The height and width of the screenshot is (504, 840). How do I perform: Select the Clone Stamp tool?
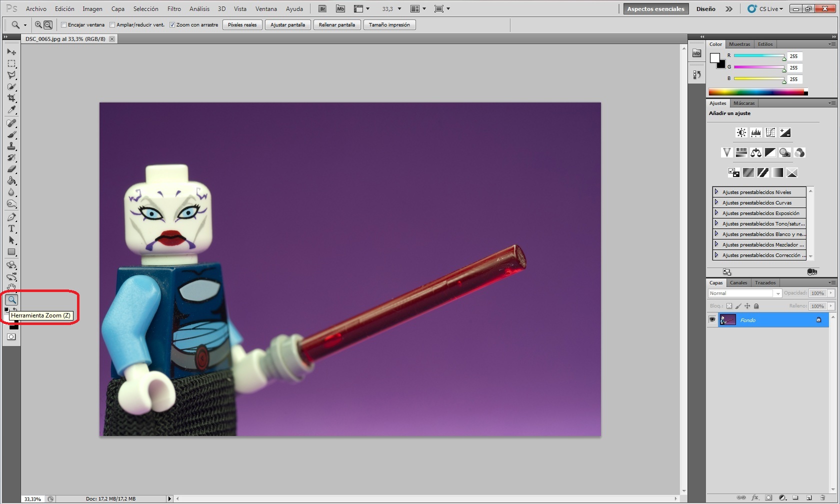click(x=11, y=146)
